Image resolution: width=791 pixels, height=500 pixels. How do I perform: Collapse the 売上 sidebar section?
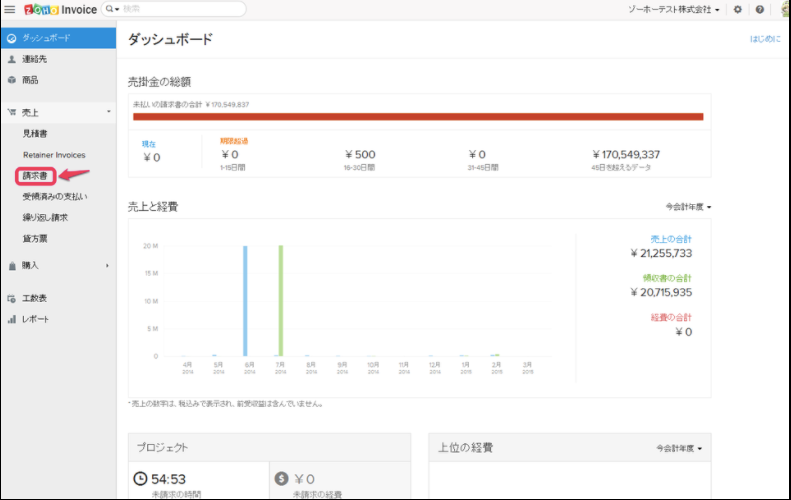pyautogui.click(x=59, y=113)
